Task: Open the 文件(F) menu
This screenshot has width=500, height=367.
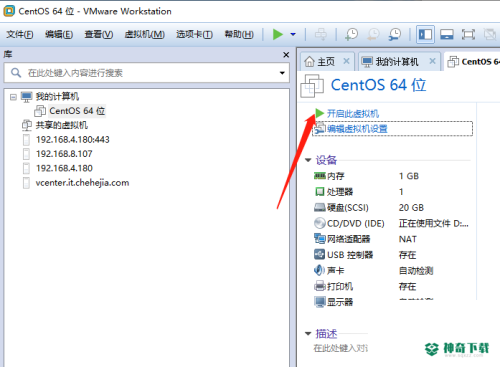Action: 20,34
